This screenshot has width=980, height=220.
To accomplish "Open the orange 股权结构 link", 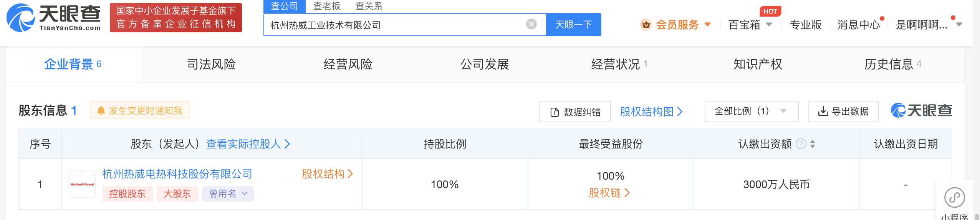I will [x=327, y=174].
